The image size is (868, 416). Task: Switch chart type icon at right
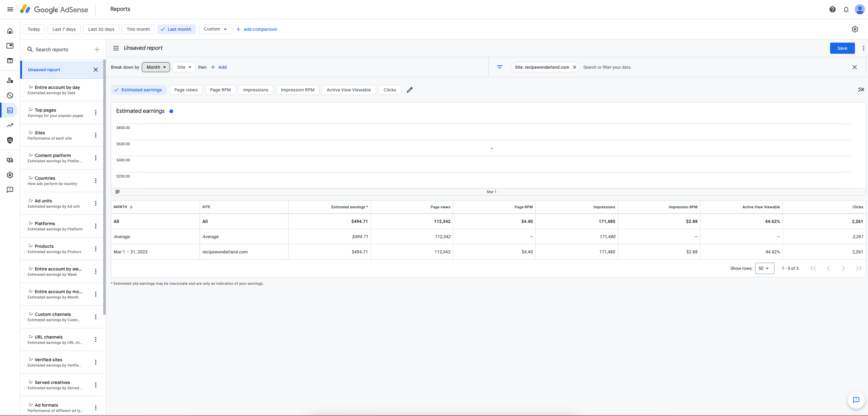point(861,90)
